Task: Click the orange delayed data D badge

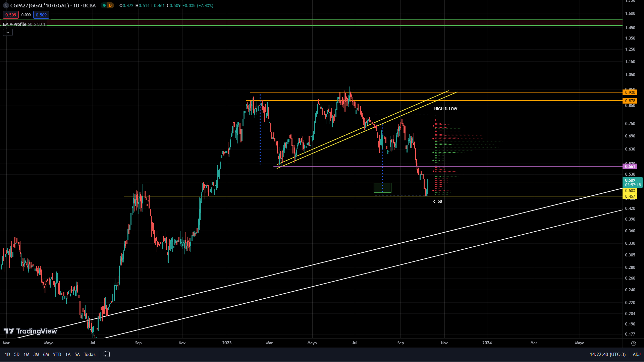Action: tap(110, 5)
